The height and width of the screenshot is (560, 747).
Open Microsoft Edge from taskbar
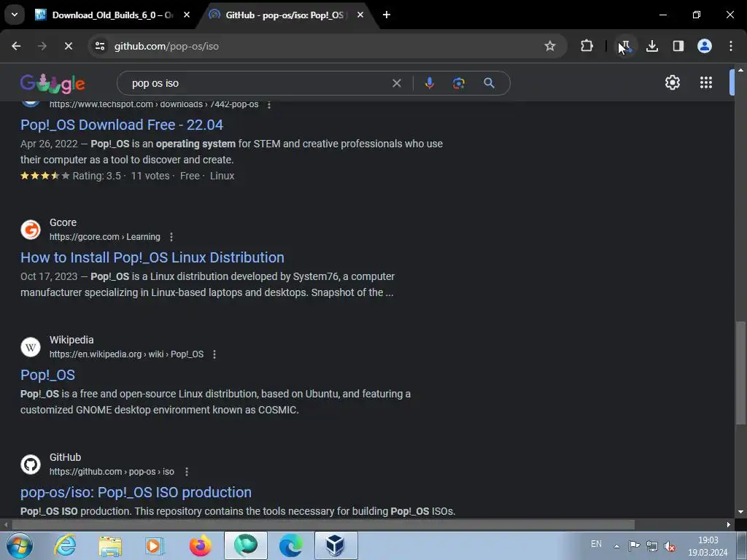click(290, 545)
